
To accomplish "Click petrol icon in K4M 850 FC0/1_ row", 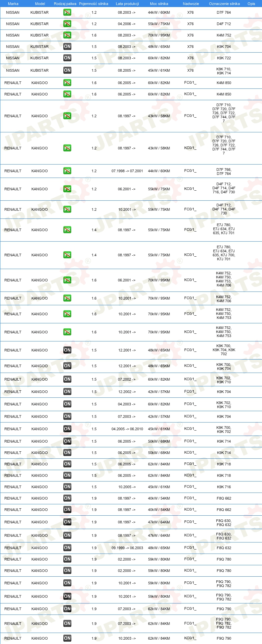I will [x=67, y=83].
